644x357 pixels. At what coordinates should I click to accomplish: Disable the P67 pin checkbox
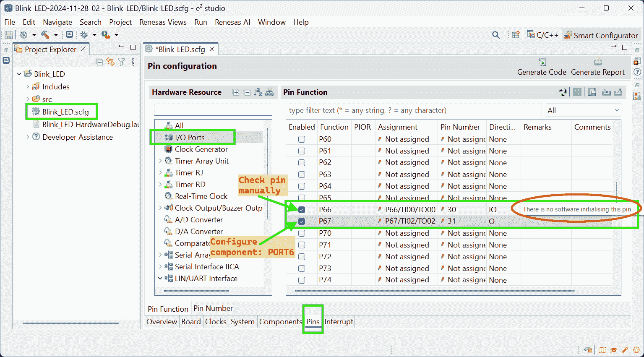click(302, 221)
